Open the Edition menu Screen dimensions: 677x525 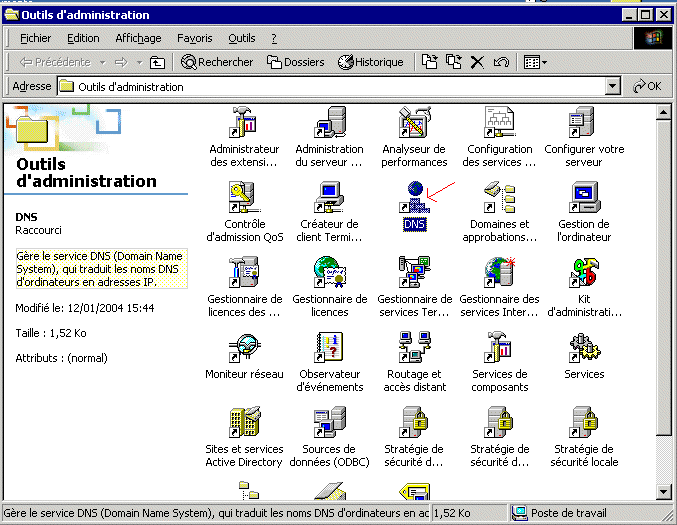click(x=83, y=38)
